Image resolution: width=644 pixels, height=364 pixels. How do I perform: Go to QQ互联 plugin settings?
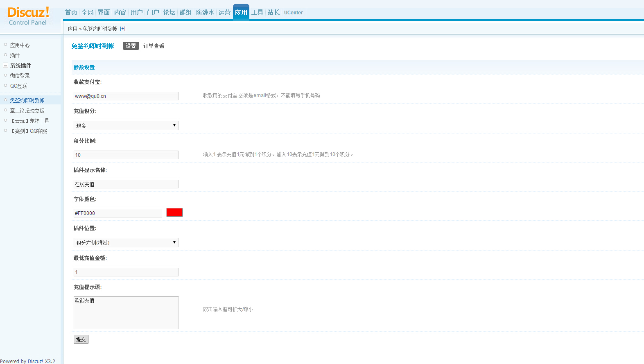(x=18, y=86)
